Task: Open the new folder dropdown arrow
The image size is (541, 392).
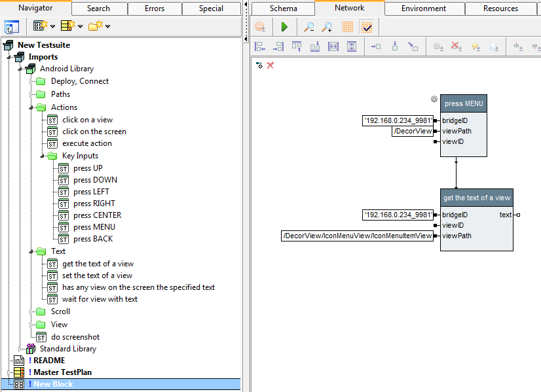Action: click(x=107, y=27)
